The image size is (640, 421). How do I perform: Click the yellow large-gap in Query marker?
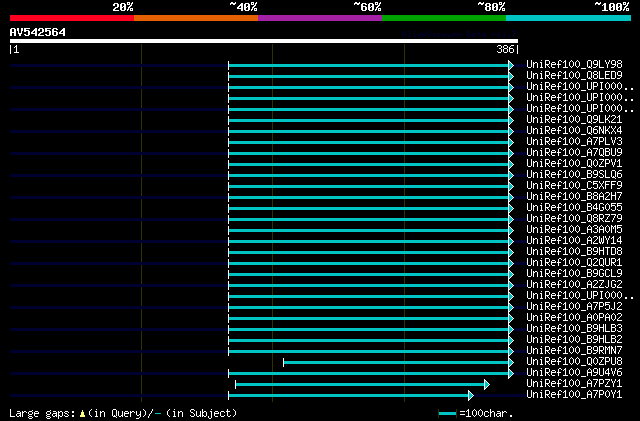[x=82, y=414]
